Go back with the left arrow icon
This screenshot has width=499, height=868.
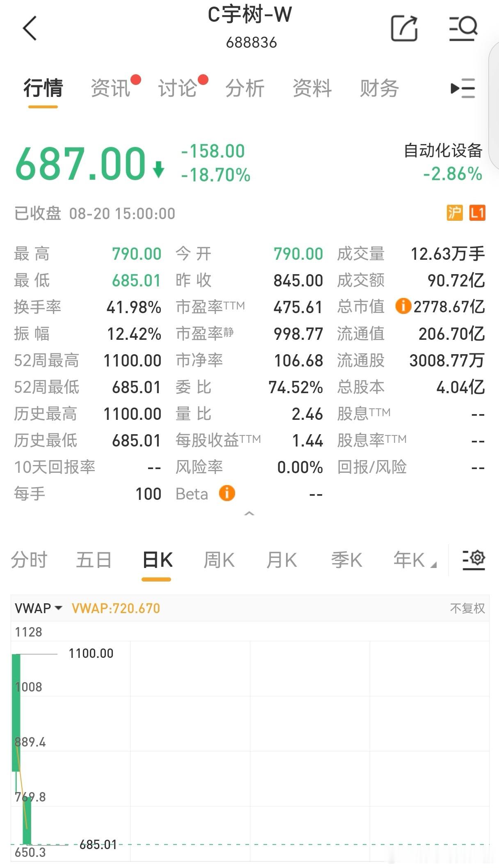[x=30, y=28]
